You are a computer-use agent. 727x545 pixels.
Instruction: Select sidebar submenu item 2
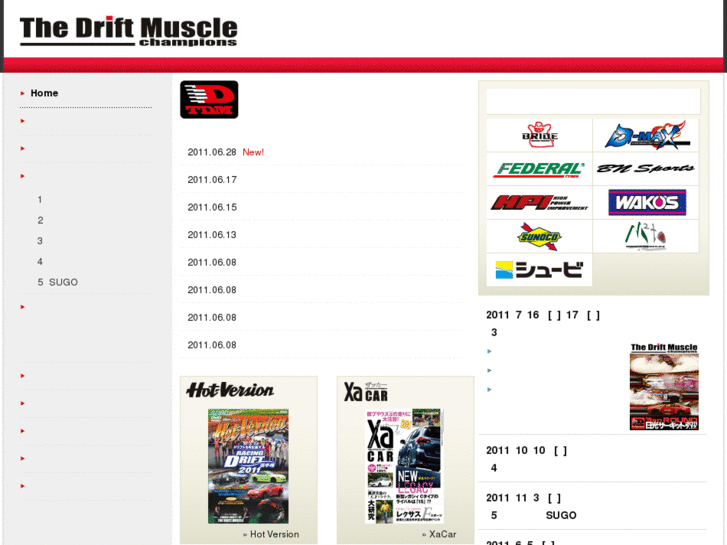pyautogui.click(x=40, y=220)
